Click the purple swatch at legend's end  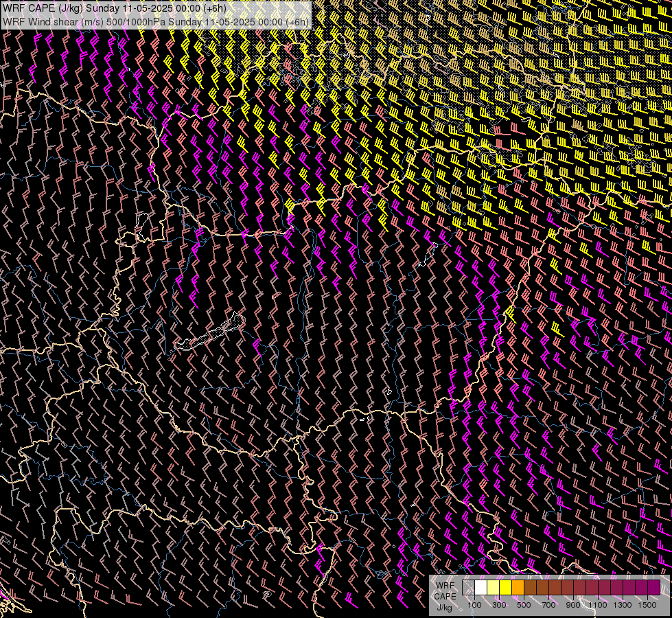(x=654, y=588)
